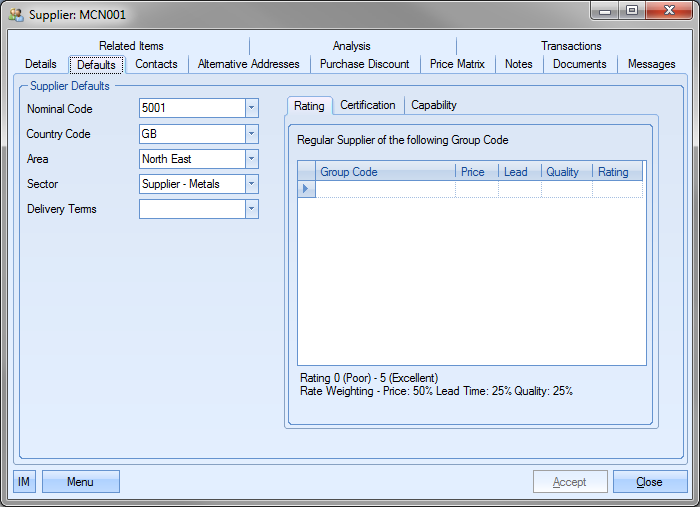Expand the Delivery Terms dropdown
700x507 pixels.
point(251,209)
